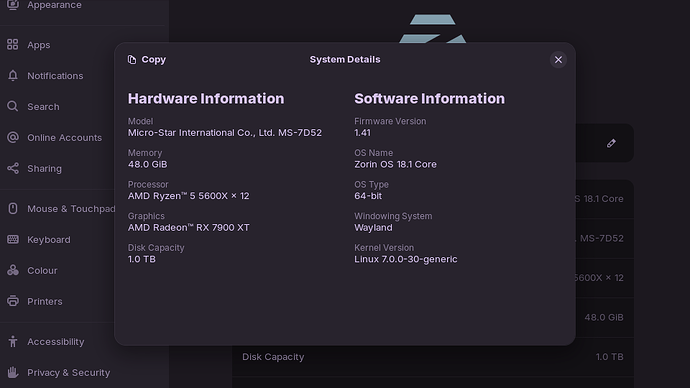Click the Mouse & Touchpad mouse icon
Viewport: 690px width, 388px height.
coord(13,208)
